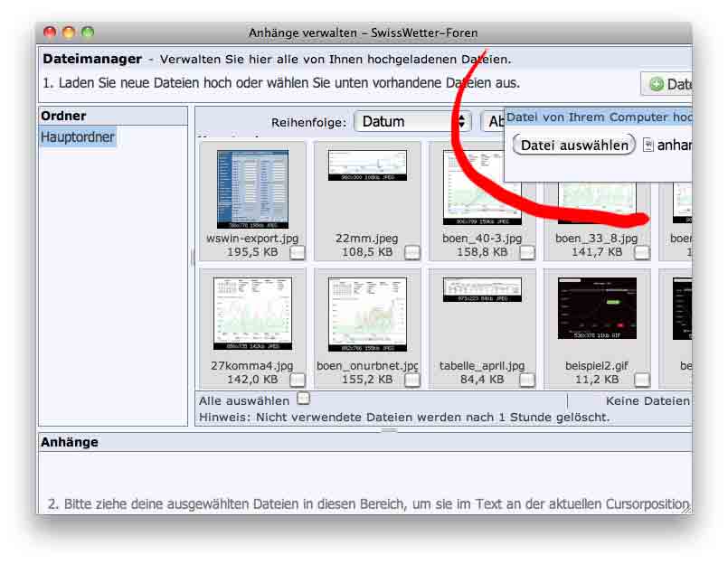Open the Reihenfolge Datum dropdown
728x564 pixels.
pyautogui.click(x=412, y=121)
